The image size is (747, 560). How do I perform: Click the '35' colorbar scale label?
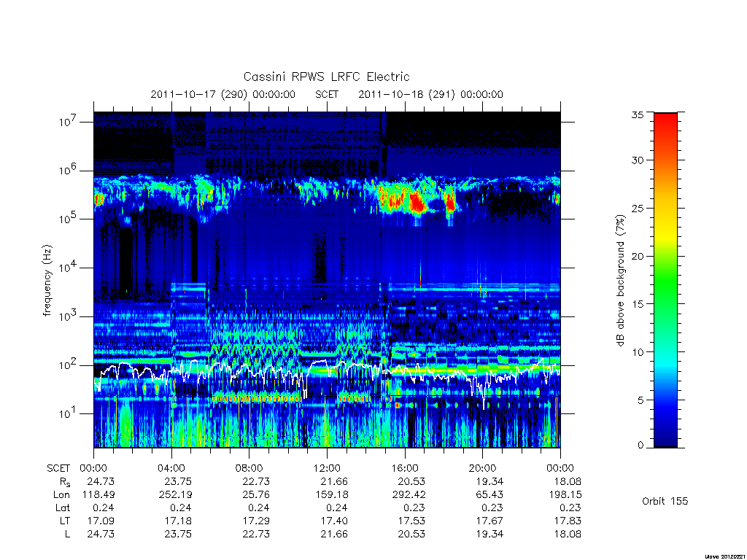pos(637,114)
